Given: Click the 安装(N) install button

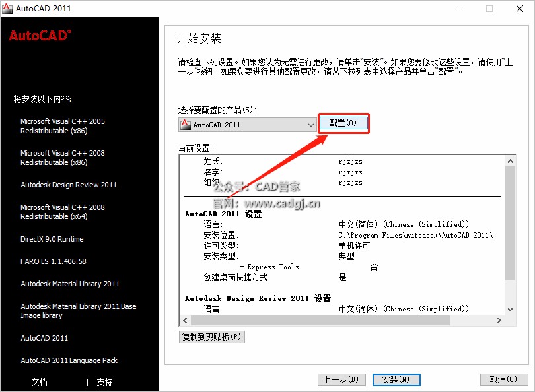Looking at the screenshot, I should (396, 379).
